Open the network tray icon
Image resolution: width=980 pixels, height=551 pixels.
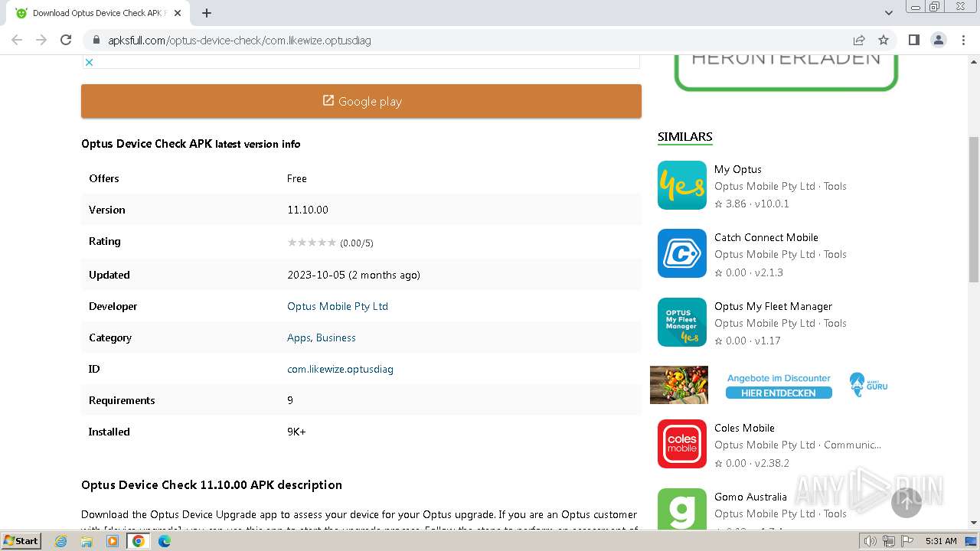(x=889, y=541)
